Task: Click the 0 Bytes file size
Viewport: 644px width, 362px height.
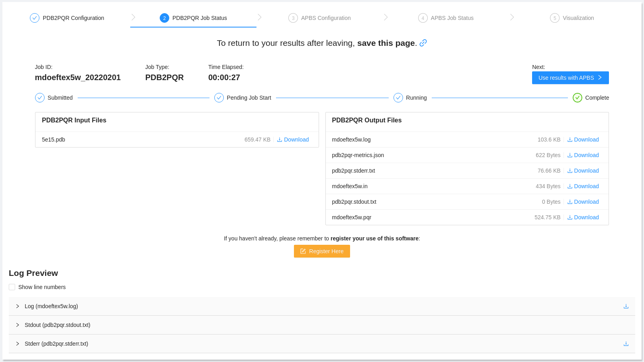Action: 551,202
